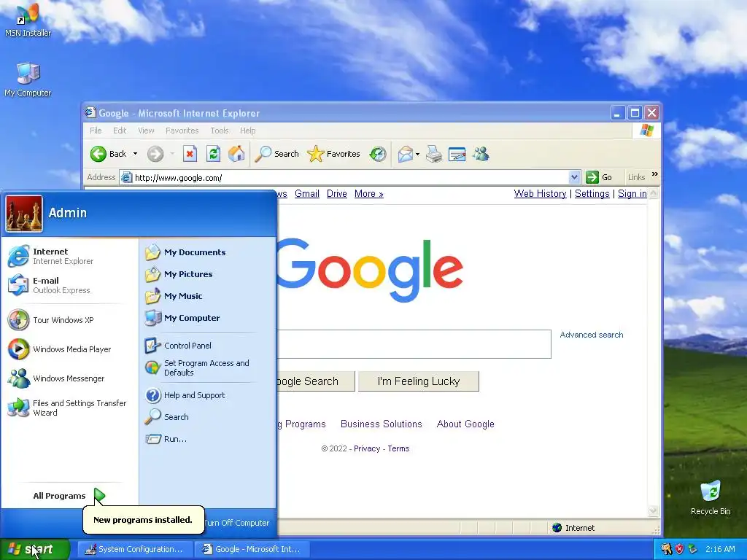The width and height of the screenshot is (747, 560).
Task: Open the More » link on Google page
Action: (x=368, y=194)
